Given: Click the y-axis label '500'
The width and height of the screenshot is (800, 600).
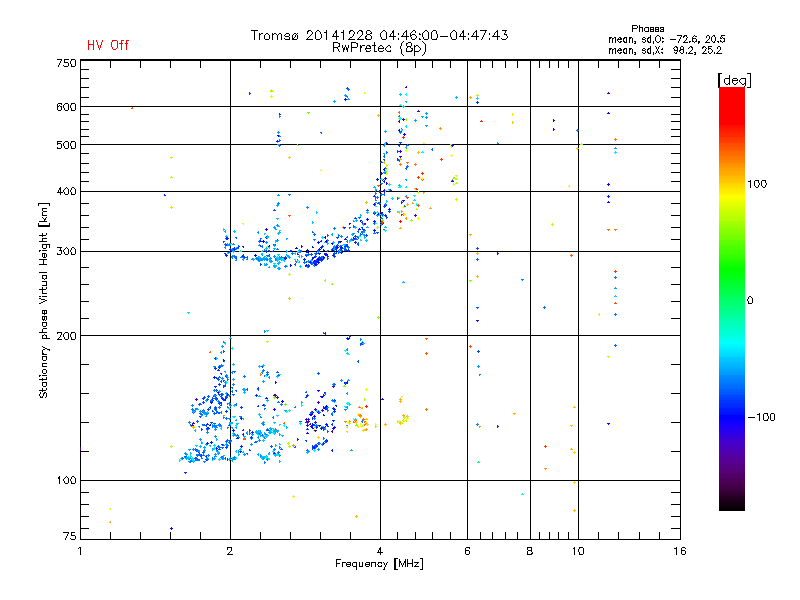Looking at the screenshot, I should point(66,145).
